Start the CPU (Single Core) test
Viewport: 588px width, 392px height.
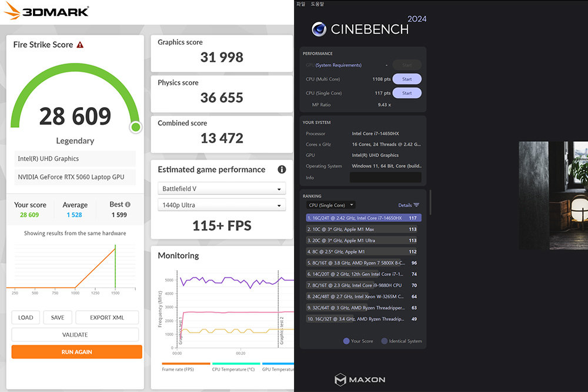click(407, 93)
